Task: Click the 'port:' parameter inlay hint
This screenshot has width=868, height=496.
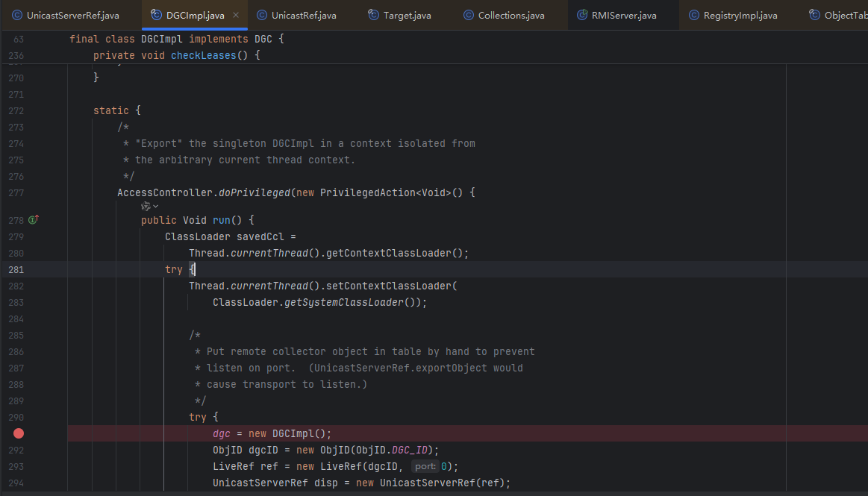Action: click(x=425, y=466)
